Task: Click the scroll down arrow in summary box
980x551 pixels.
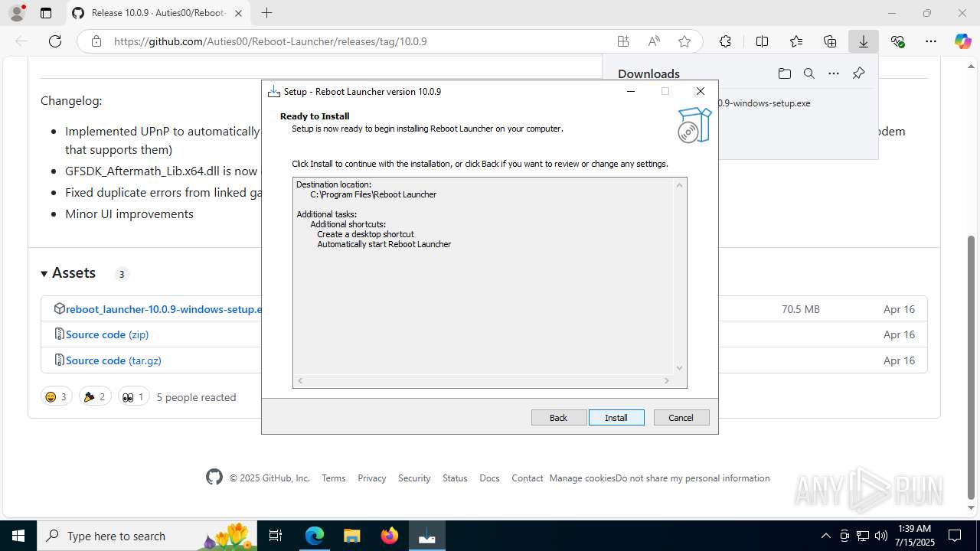Action: coord(679,368)
